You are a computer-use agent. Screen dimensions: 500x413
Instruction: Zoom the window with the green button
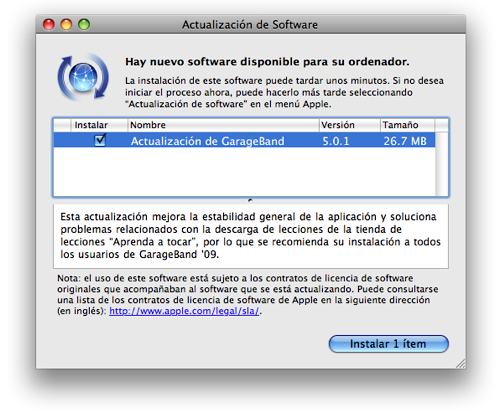pyautogui.click(x=84, y=24)
